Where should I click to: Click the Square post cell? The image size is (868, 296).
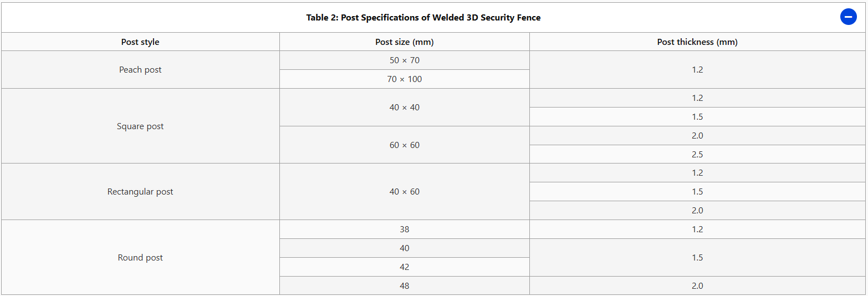coord(140,126)
